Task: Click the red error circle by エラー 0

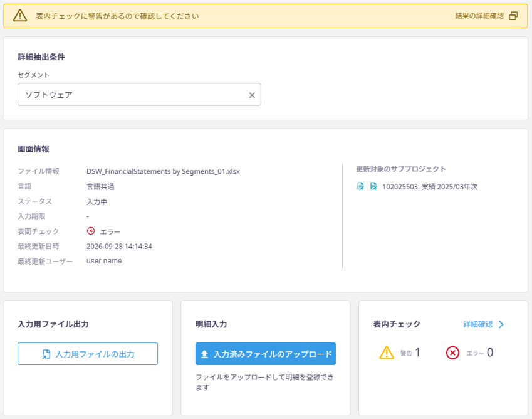Action: (452, 353)
